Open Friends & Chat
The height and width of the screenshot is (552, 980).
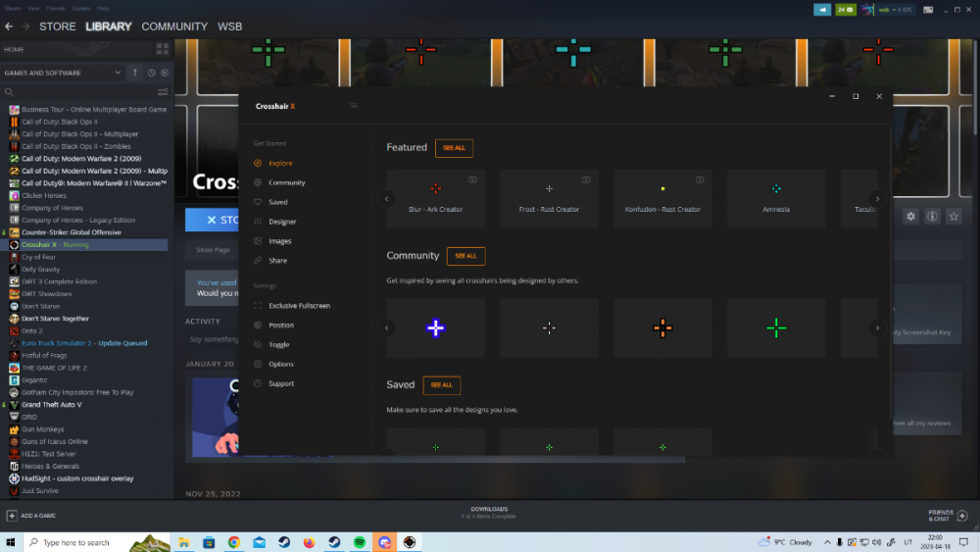(x=948, y=516)
